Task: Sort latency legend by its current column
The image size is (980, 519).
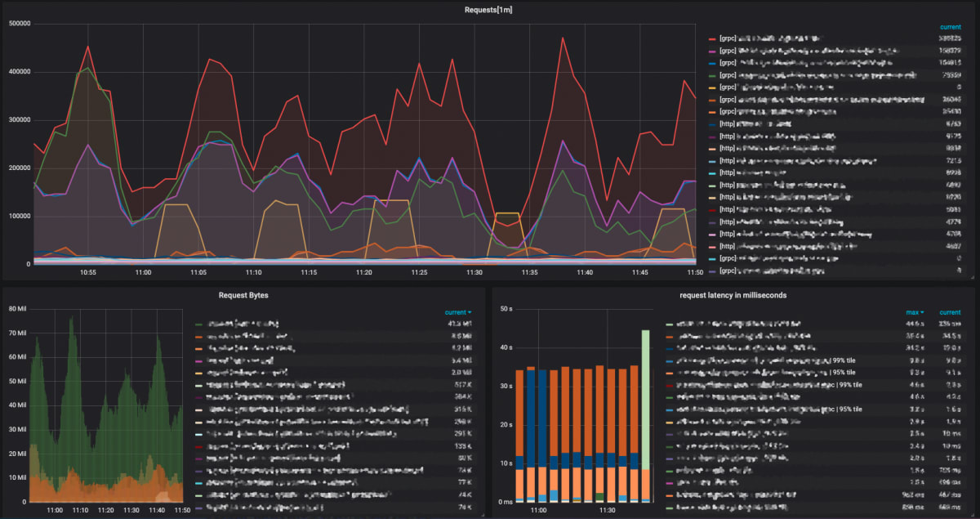Action: click(950, 312)
